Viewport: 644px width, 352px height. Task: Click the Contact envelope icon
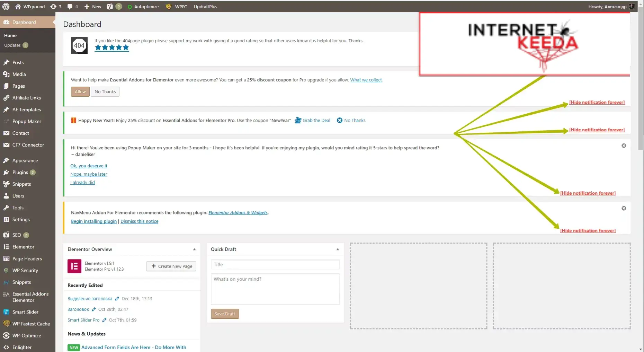6,133
